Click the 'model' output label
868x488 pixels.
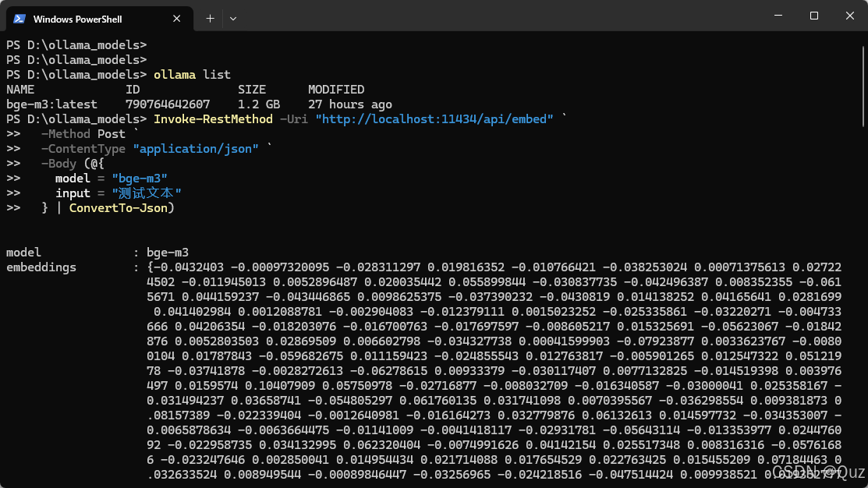pyautogui.click(x=24, y=253)
